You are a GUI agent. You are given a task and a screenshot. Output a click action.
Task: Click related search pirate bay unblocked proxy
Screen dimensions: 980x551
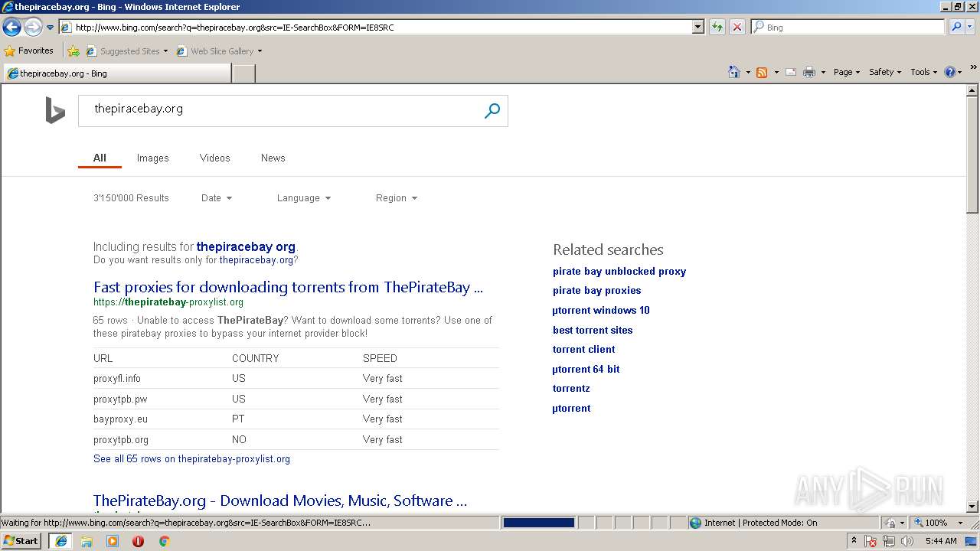pos(619,271)
